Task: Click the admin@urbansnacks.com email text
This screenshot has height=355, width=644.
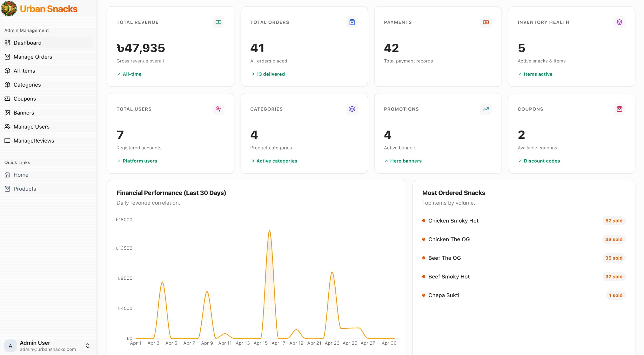Action: [48, 349]
